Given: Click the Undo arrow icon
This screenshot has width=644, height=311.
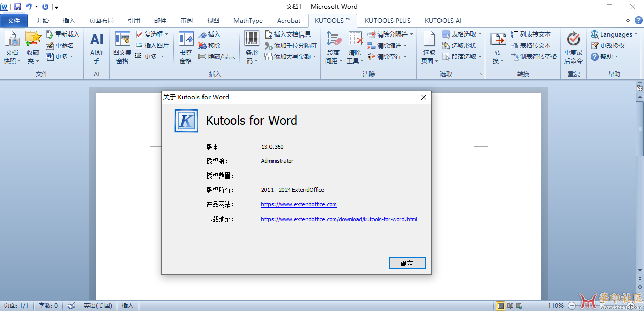Looking at the screenshot, I should click(x=29, y=7).
